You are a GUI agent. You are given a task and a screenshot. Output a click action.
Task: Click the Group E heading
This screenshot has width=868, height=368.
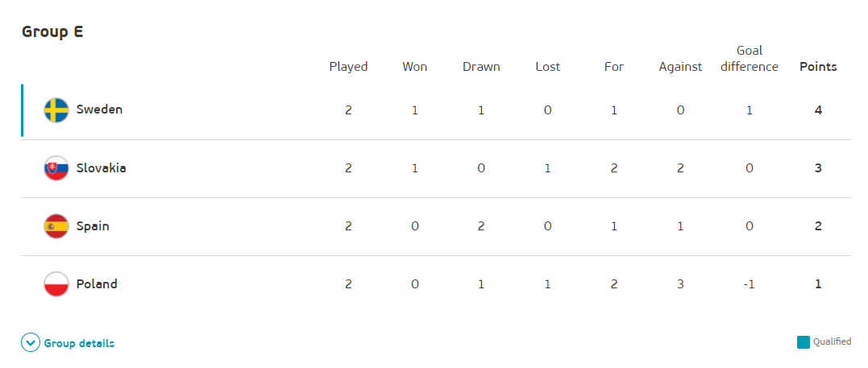52,32
